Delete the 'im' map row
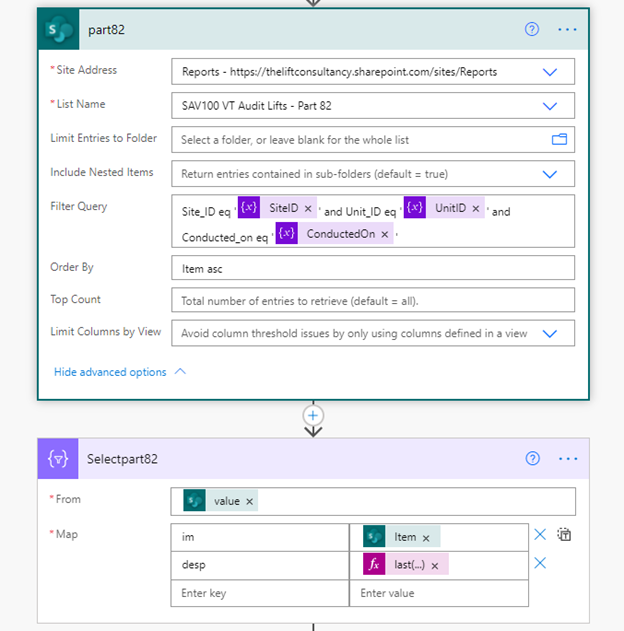 pos(540,535)
